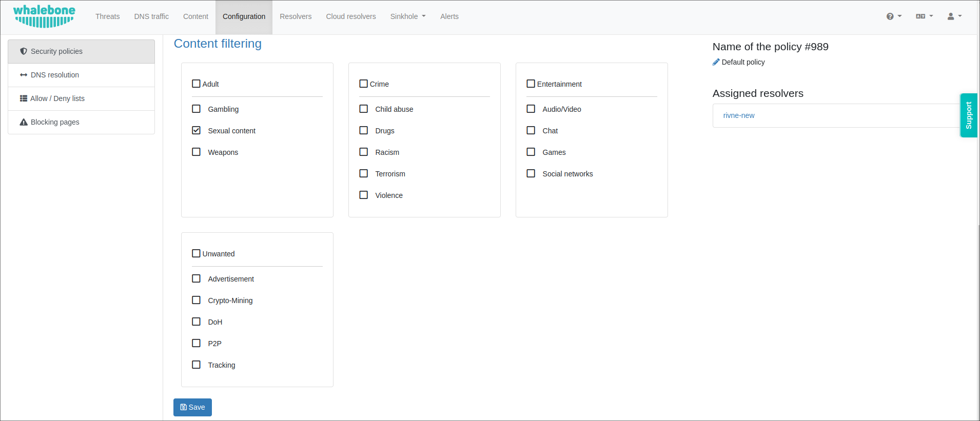Click the arrows icon beside DNS resolution

pyautogui.click(x=24, y=75)
